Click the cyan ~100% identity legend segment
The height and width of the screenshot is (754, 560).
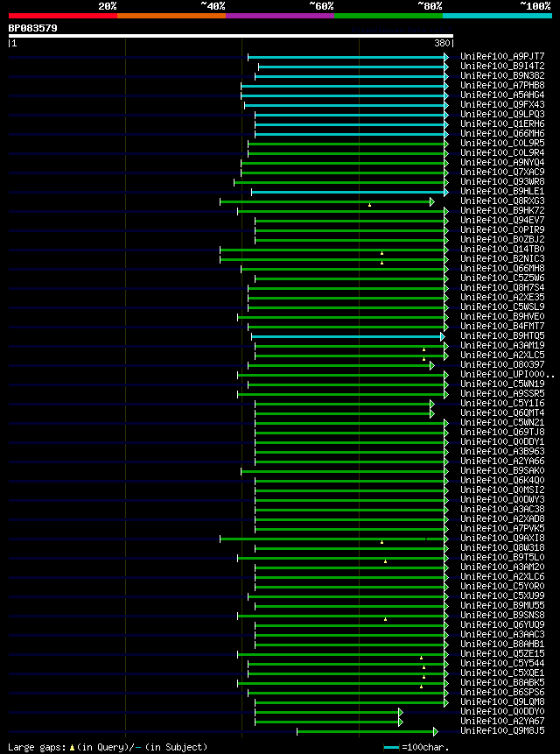pyautogui.click(x=497, y=16)
